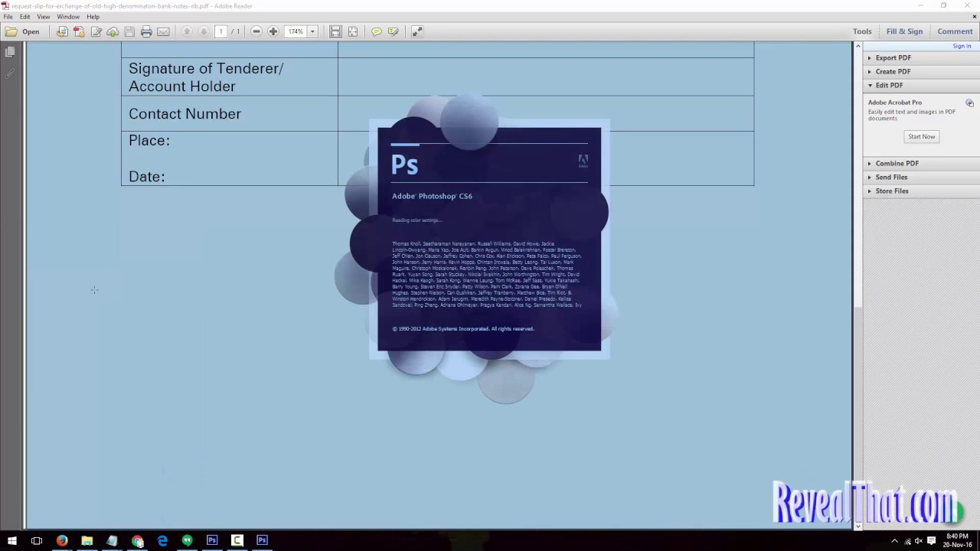The image size is (980, 551).
Task: Click the read mode expand icon
Action: [416, 31]
